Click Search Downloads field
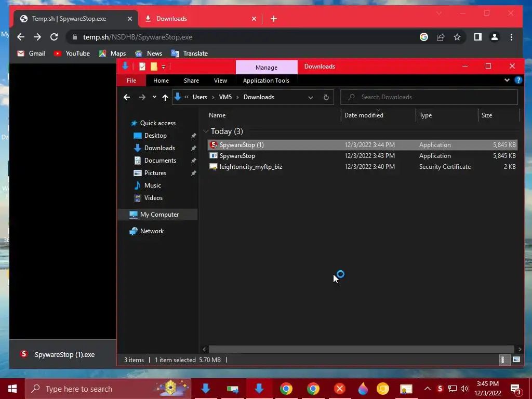 pyautogui.click(x=429, y=97)
